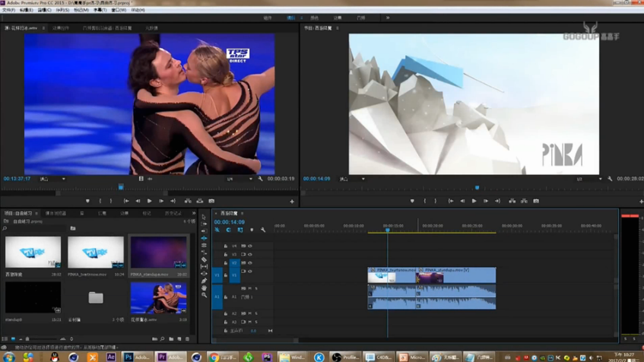Open Program monitor panel menu
Viewport: 644px width, 362px height.
point(337,28)
